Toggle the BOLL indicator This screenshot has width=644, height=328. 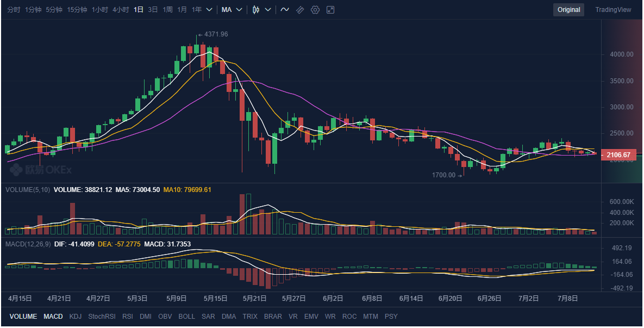[187, 317]
